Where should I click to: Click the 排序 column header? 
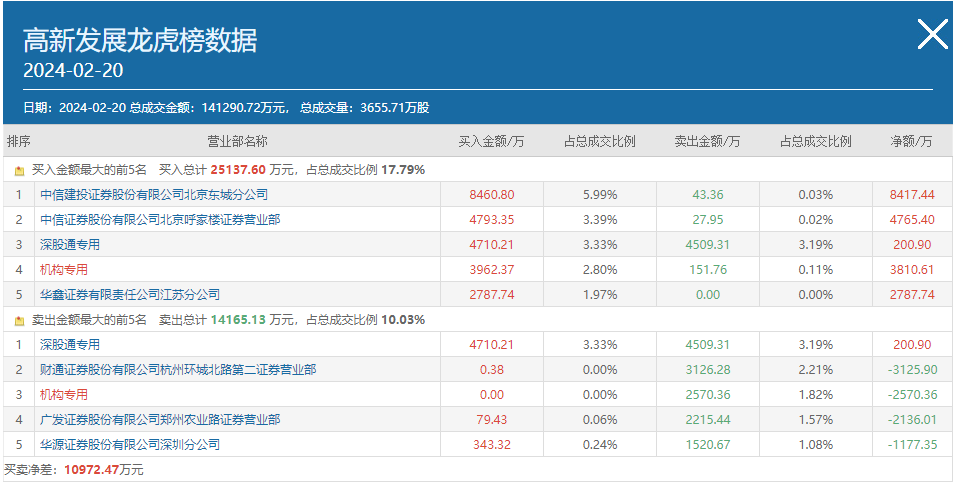click(18, 142)
